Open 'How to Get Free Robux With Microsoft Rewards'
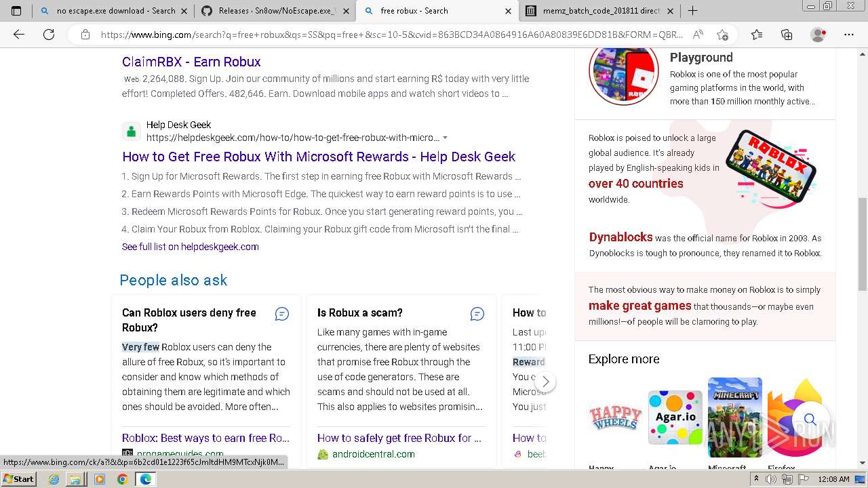The width and height of the screenshot is (868, 488). tap(319, 157)
